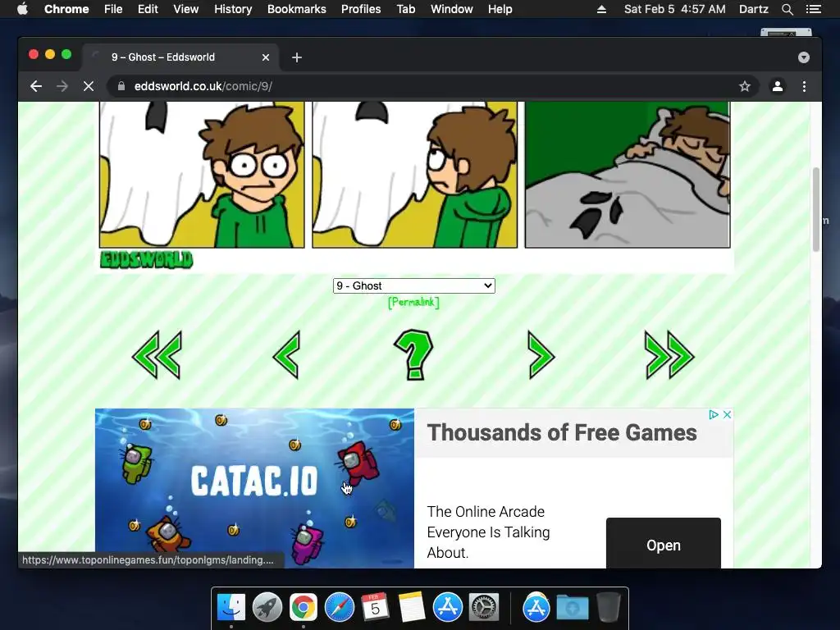Open a new tab with the plus button

coord(297,57)
